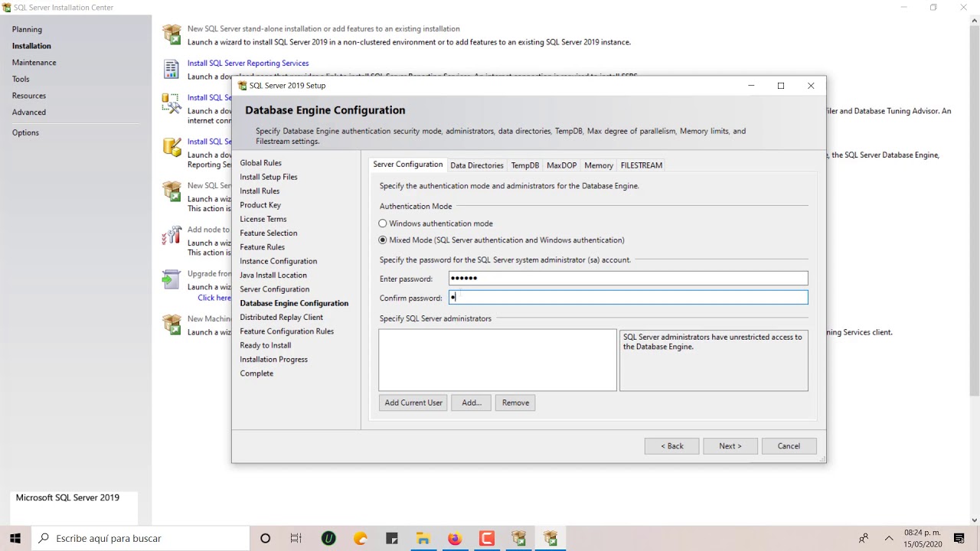Click the Reporting Services install icon
This screenshot has height=551, width=980.
171,69
